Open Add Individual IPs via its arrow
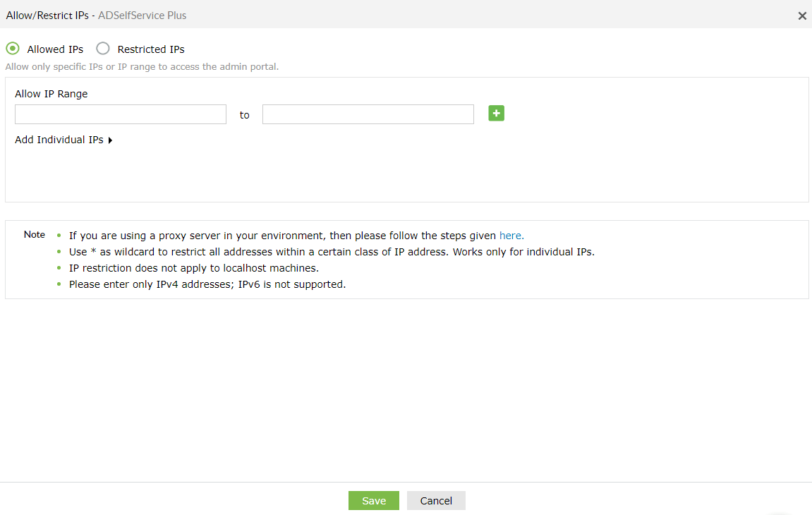This screenshot has height=515, width=812. 110,140
